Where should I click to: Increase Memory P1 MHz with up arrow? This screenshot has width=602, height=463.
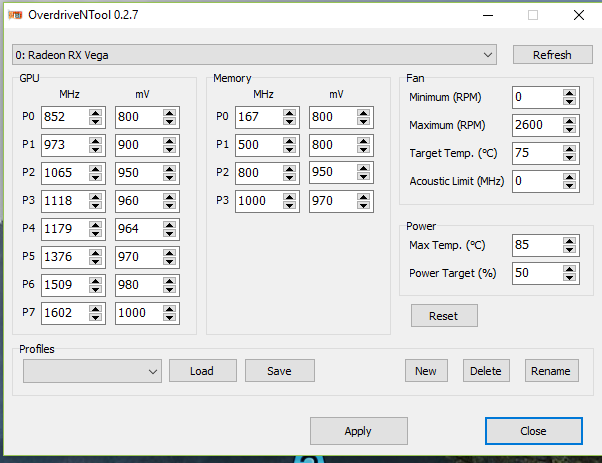point(289,141)
